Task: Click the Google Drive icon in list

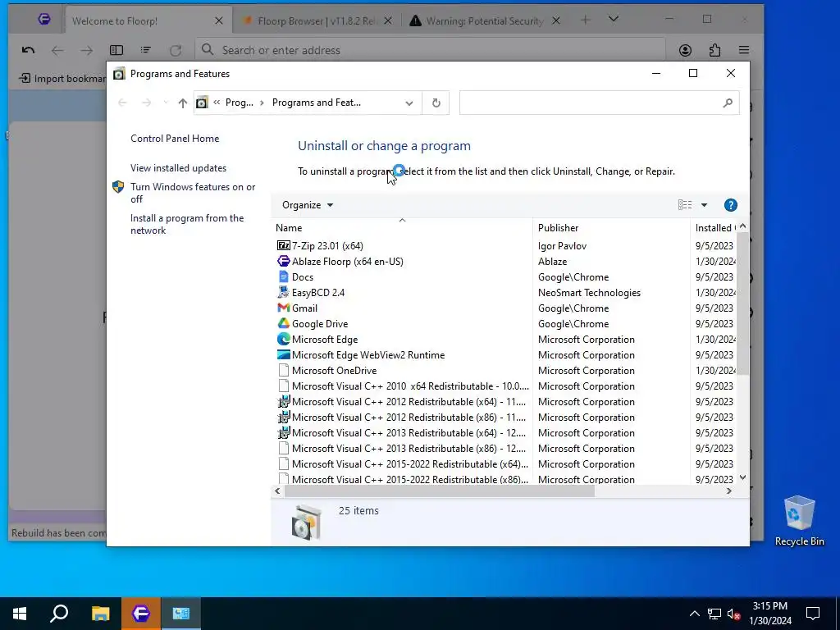Action: (x=283, y=323)
